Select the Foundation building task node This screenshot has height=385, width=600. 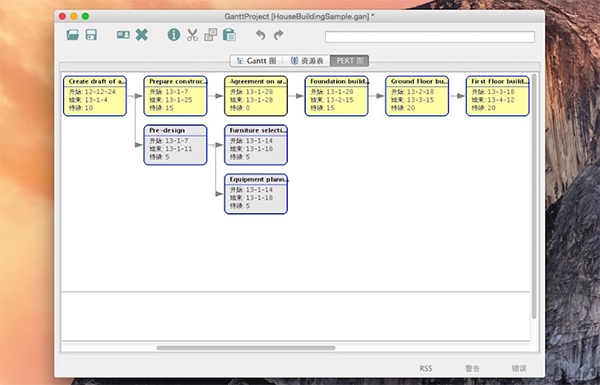337,96
